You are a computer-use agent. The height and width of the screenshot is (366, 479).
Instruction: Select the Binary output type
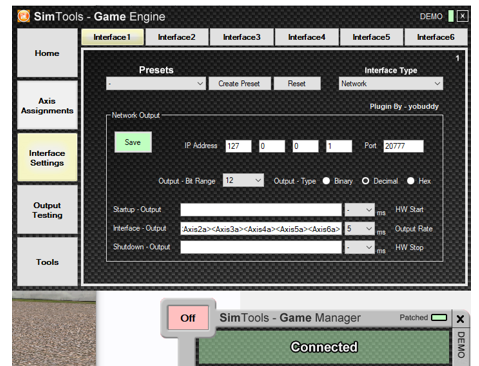(326, 181)
